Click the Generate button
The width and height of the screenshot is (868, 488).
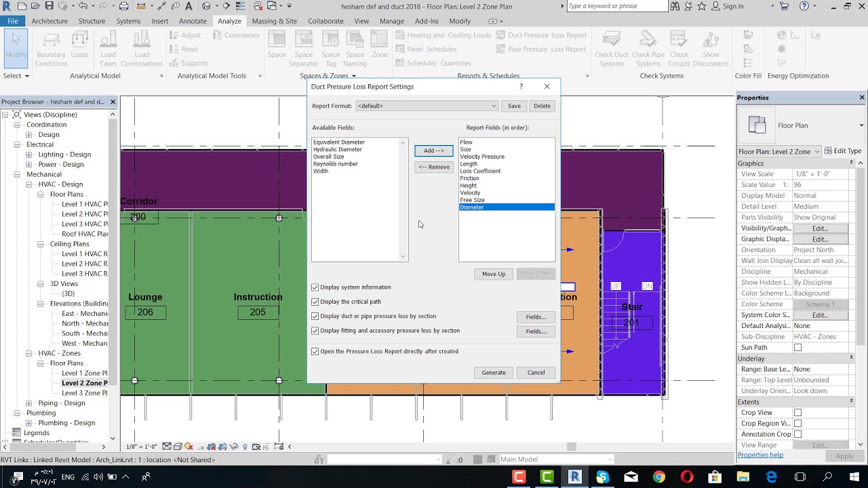click(494, 373)
